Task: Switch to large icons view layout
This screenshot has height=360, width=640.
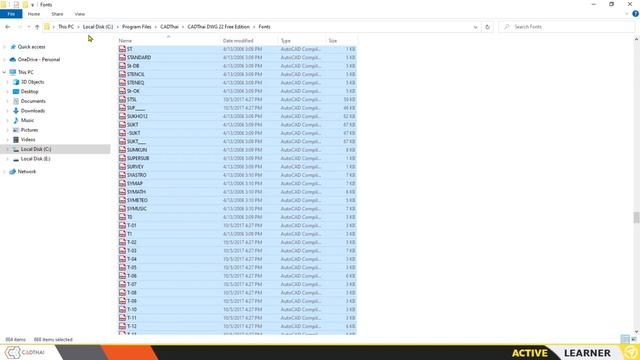Action: coord(634,339)
